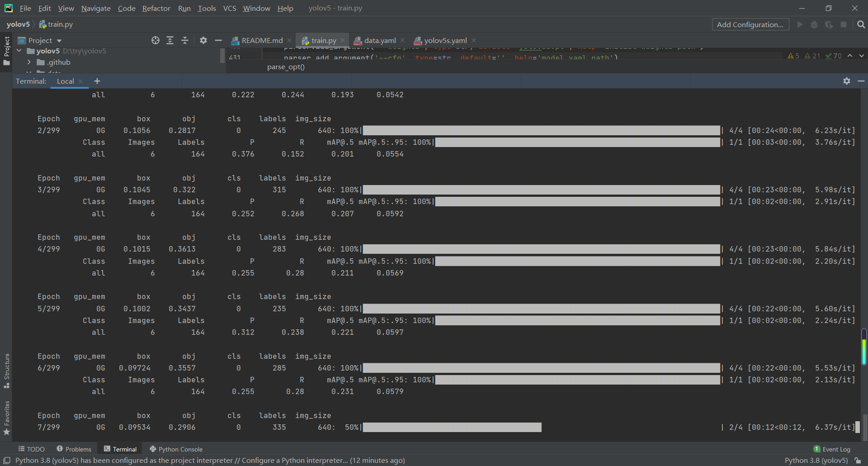Click status bar interpreter configured message
The image size is (868, 466).
210,460
